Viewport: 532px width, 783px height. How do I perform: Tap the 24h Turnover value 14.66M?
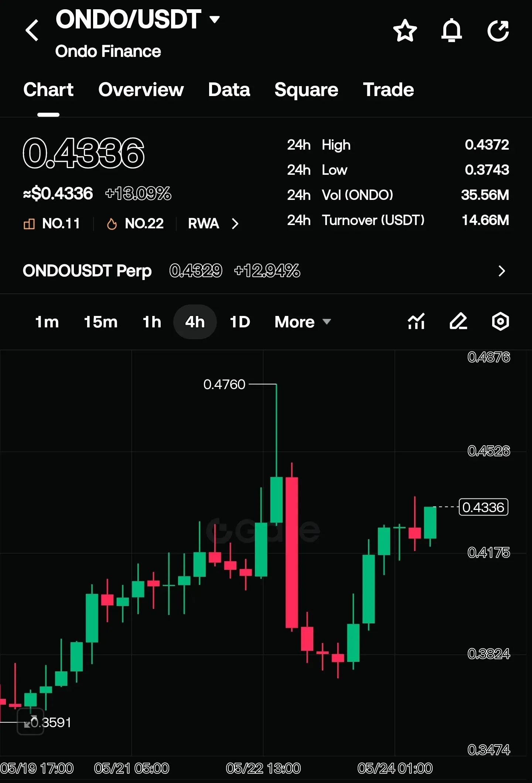[485, 220]
